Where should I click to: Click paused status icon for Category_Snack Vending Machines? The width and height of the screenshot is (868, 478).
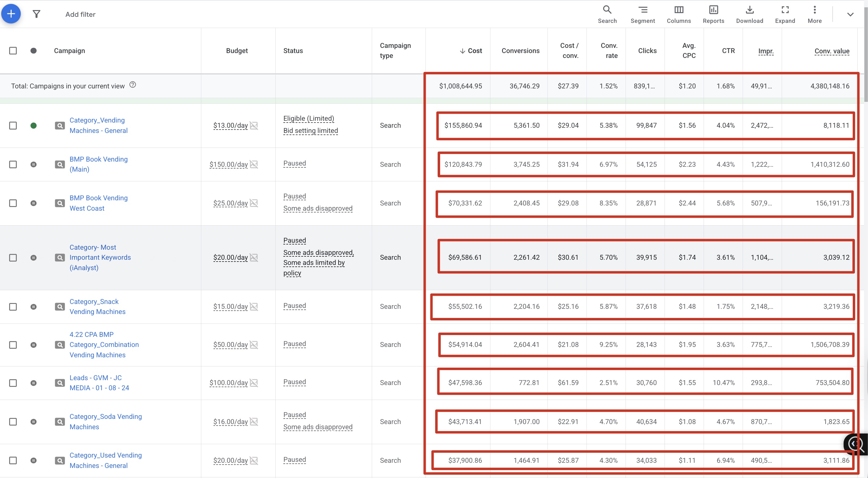click(x=33, y=307)
